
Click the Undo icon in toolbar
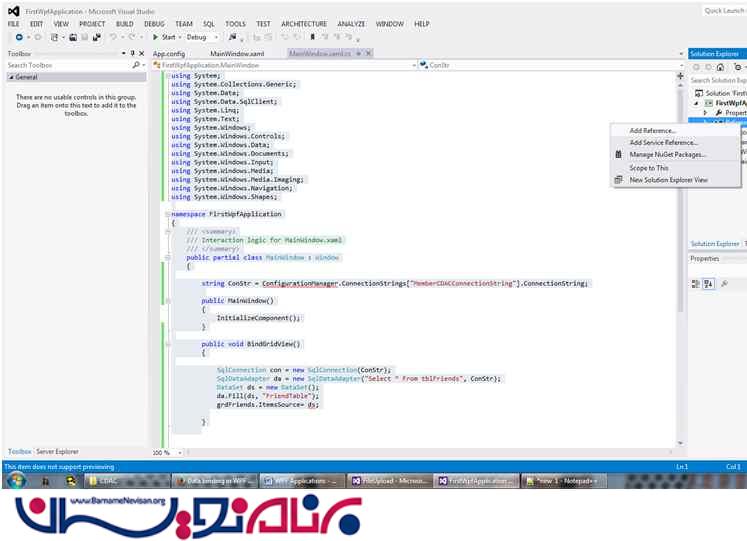click(113, 37)
